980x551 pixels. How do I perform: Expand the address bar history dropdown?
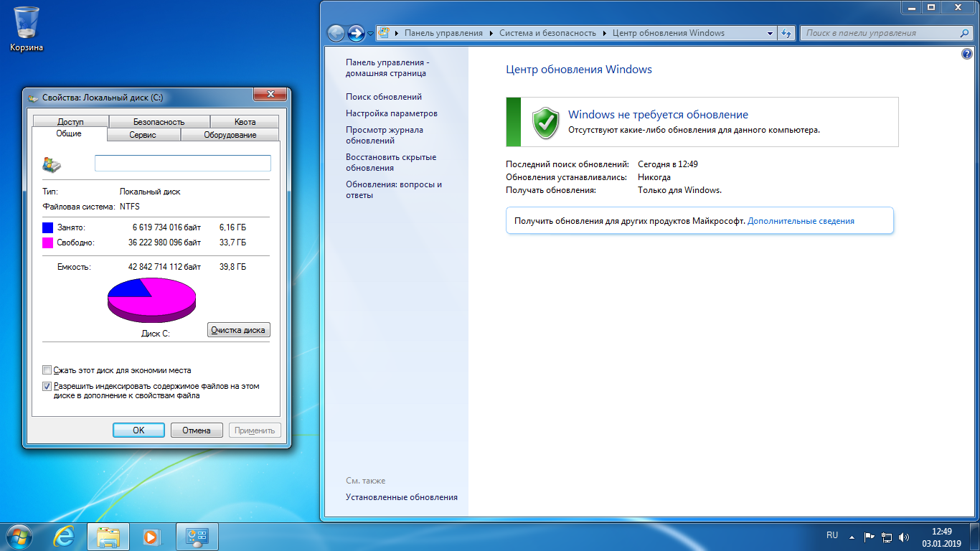click(x=770, y=33)
